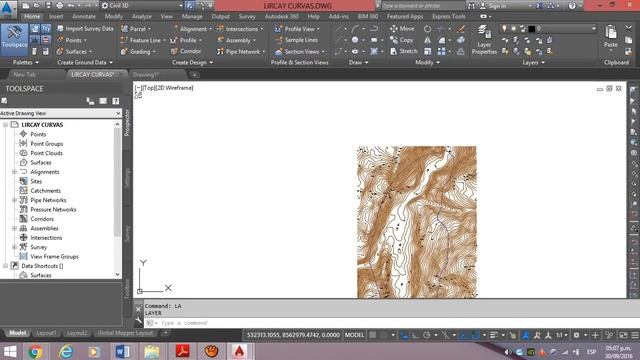Open Word from the taskbar
The width and height of the screenshot is (640, 360).
(122, 351)
